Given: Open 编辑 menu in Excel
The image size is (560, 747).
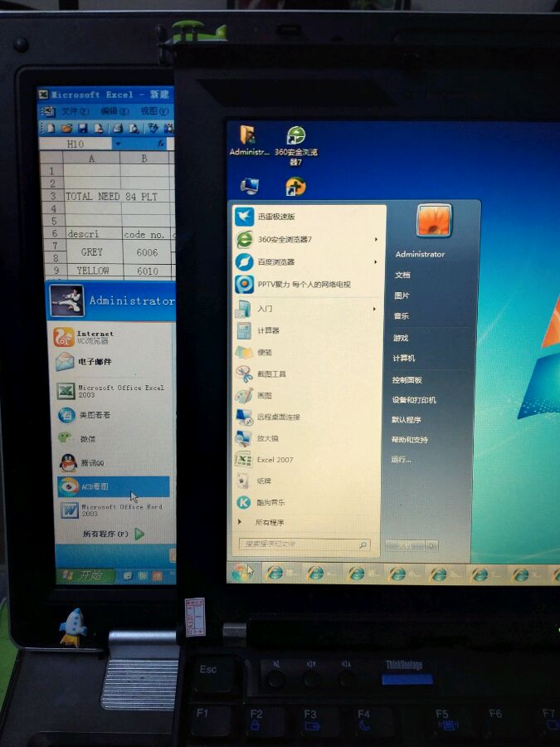Looking at the screenshot, I should [114, 111].
